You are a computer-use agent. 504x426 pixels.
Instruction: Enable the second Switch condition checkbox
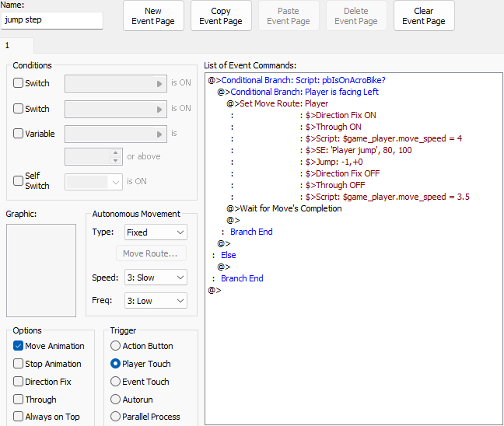(x=19, y=108)
